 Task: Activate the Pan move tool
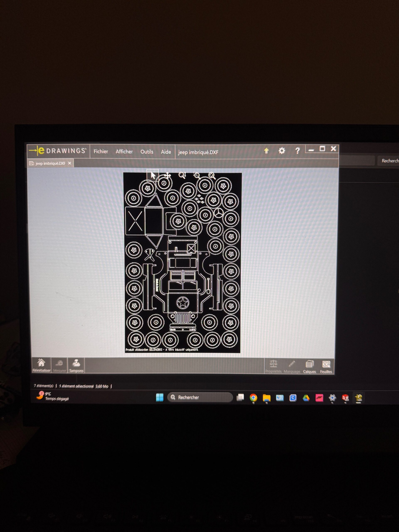(x=167, y=175)
